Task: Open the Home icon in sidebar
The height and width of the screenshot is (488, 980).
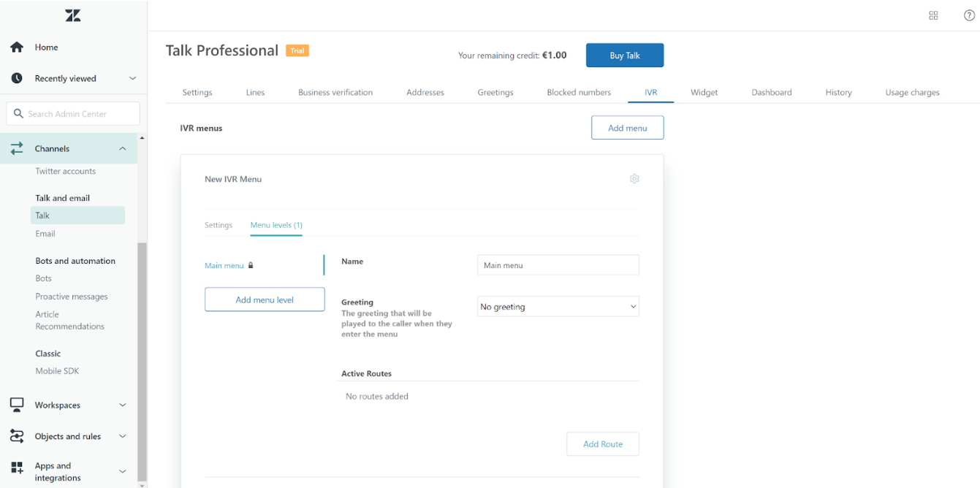Action: [x=17, y=47]
